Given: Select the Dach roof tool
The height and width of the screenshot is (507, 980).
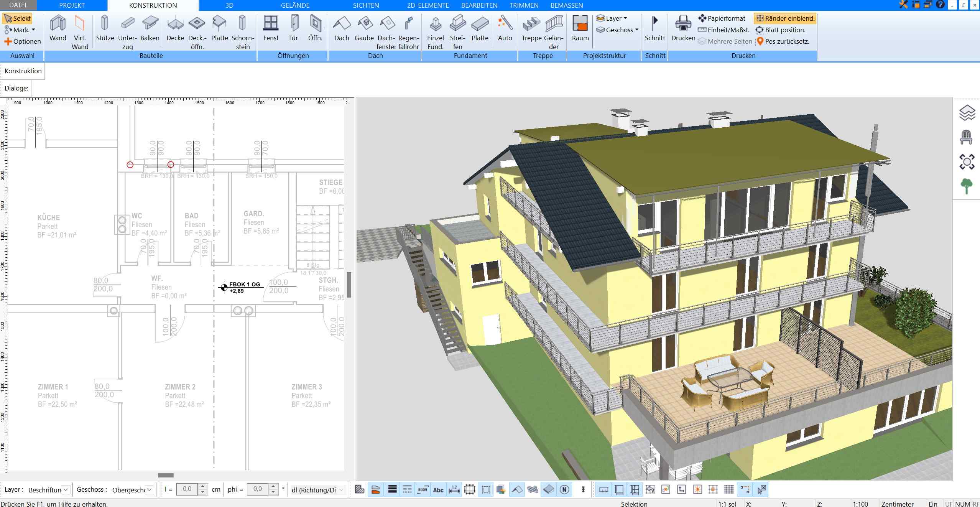Looking at the screenshot, I should coord(342,28).
